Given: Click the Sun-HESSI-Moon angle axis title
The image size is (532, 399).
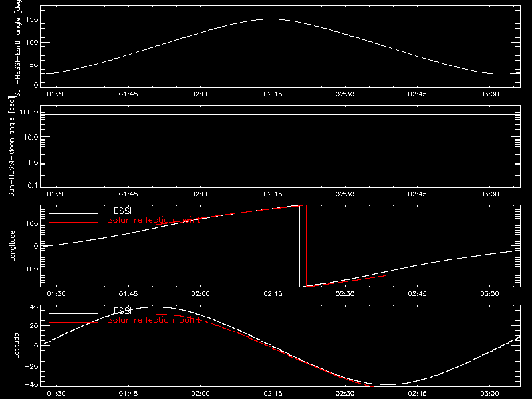Looking at the screenshot, I should click(x=11, y=146).
